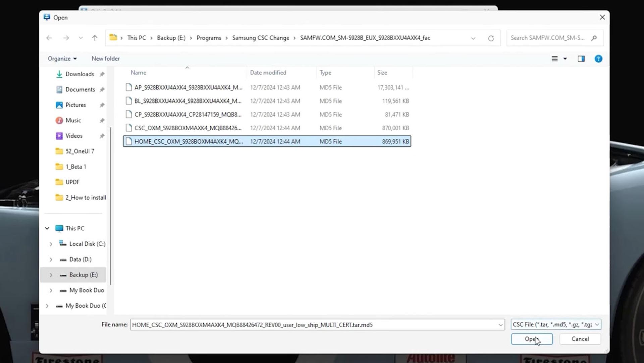Toggle the preview pane icon
Screen dimensions: 644x363
581,59
